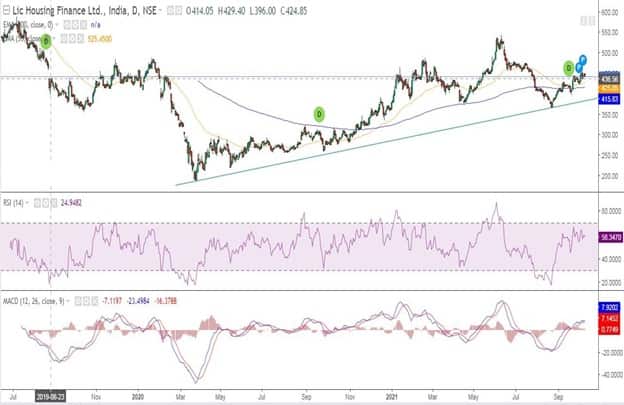
Task: Click the close value C424.85
Action: pos(293,11)
